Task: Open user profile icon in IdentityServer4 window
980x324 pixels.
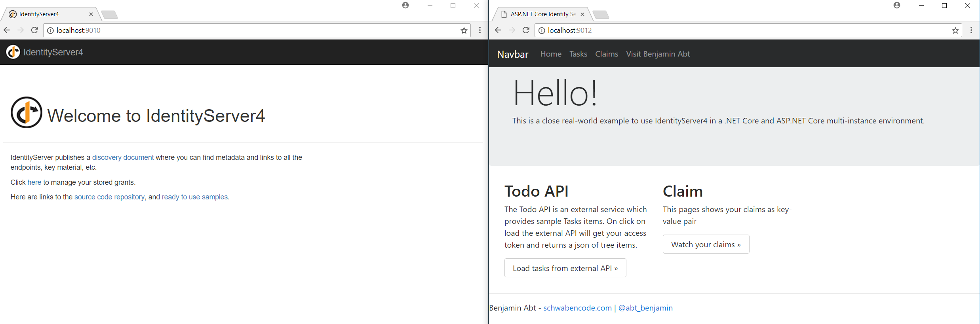Action: (405, 5)
